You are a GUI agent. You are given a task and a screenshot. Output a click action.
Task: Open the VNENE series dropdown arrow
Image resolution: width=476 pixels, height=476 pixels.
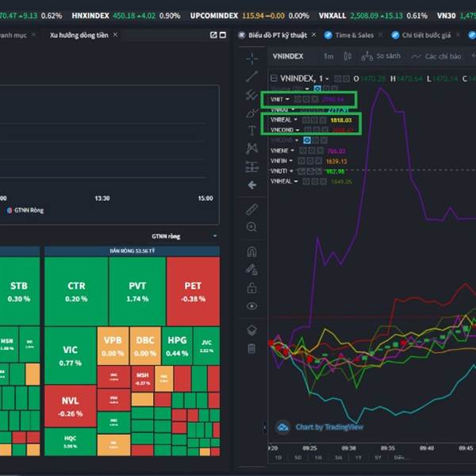(x=292, y=151)
